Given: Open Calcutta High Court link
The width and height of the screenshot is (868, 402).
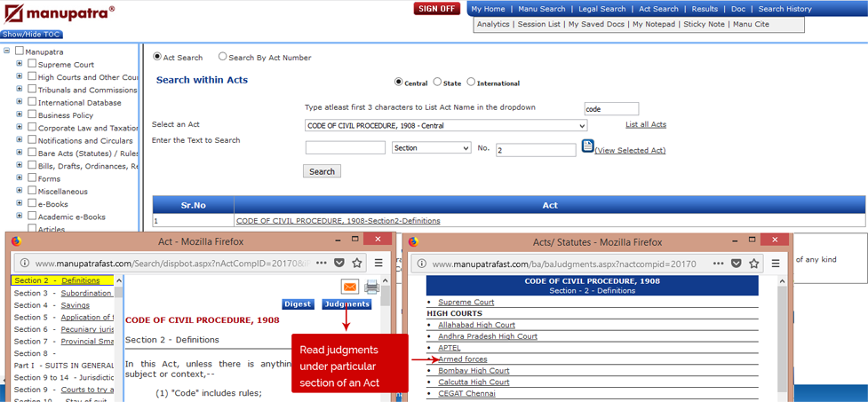Looking at the screenshot, I should click(474, 382).
